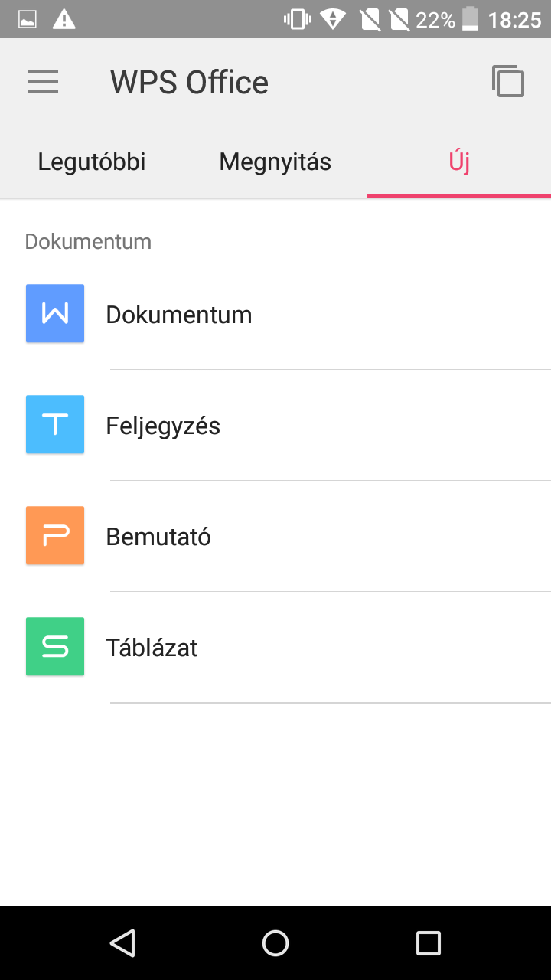Tap the WPS Office title
This screenshot has height=980, width=551.
tap(189, 82)
